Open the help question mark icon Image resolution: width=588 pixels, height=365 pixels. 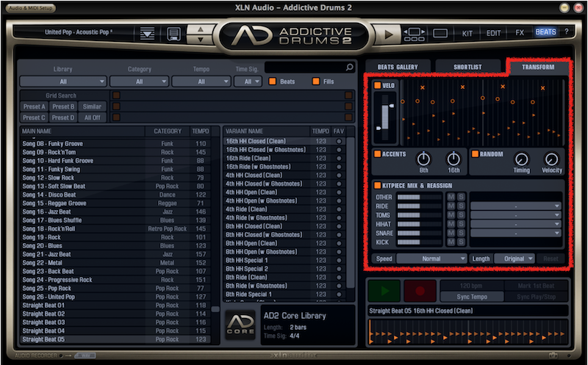click(566, 32)
